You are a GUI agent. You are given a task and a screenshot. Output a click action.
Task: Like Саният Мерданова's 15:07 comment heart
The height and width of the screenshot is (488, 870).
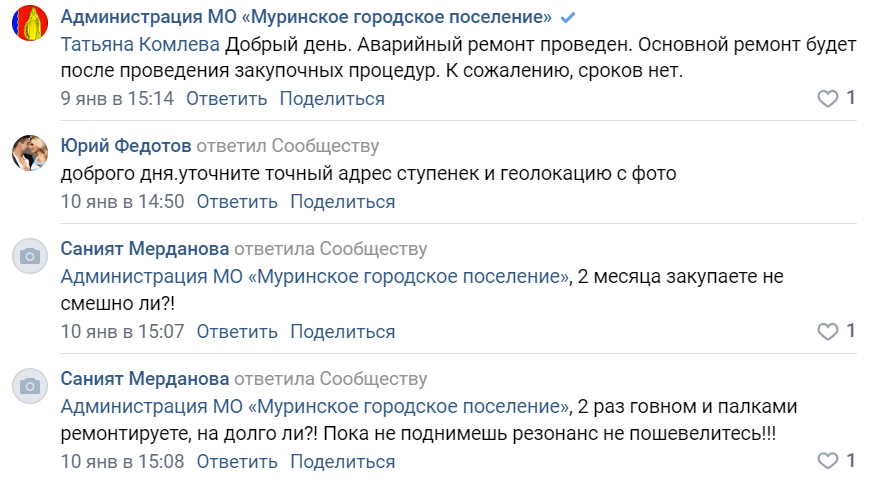point(828,332)
